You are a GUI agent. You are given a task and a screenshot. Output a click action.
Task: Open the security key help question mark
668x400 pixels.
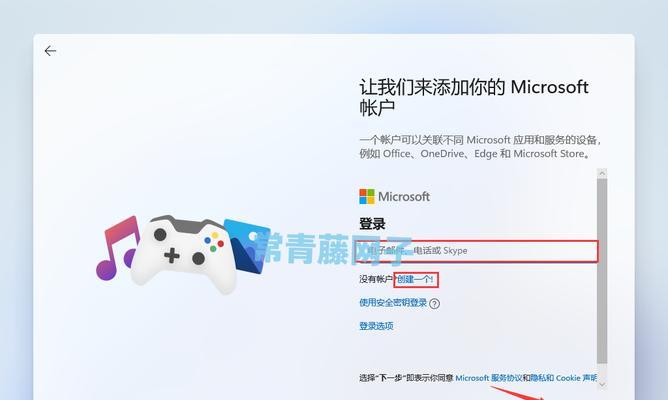pyautogui.click(x=435, y=303)
